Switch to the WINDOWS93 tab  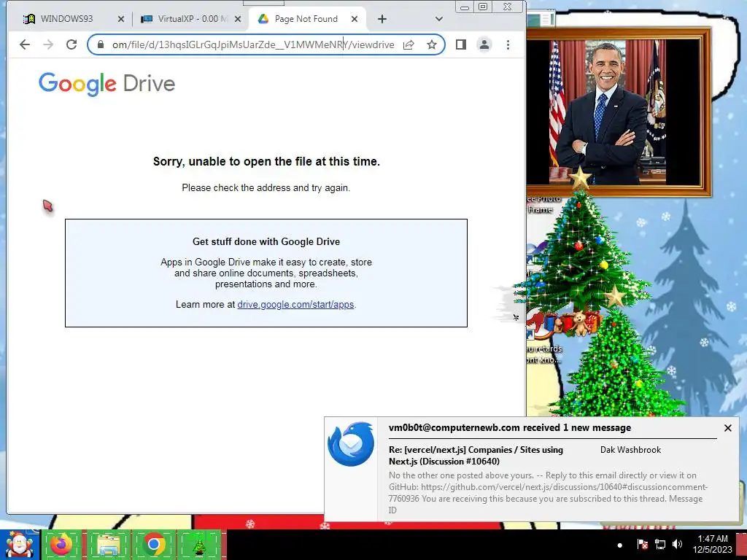[x=66, y=19]
